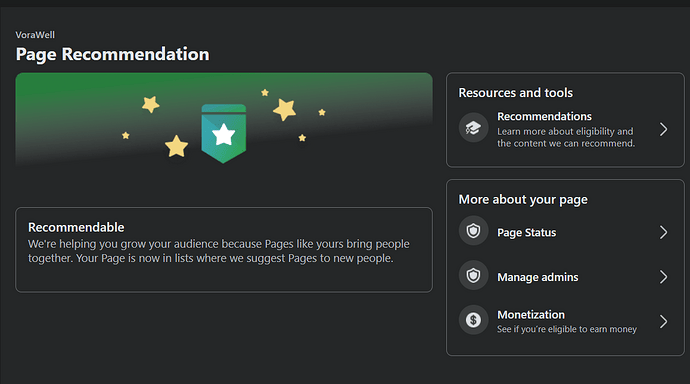Open the Monetization label link
Viewport: 690px width, 384px height.
(531, 315)
